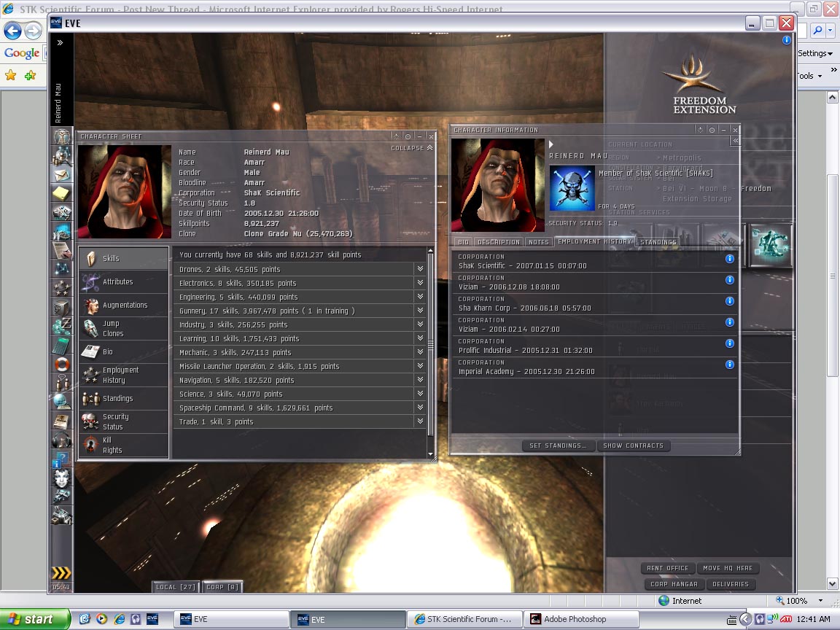The height and width of the screenshot is (630, 840).
Task: Click the Internet Explorer Back button
Action: tap(13, 31)
